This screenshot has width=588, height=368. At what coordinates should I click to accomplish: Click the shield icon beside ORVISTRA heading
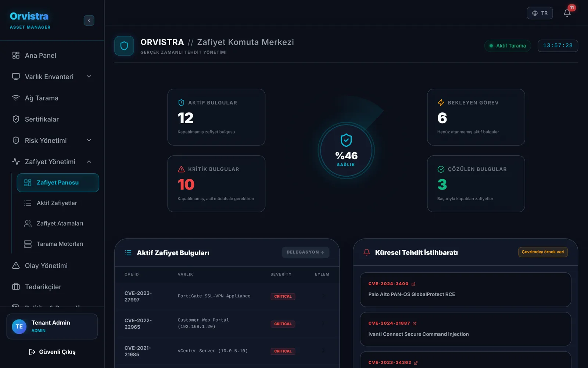pyautogui.click(x=124, y=46)
